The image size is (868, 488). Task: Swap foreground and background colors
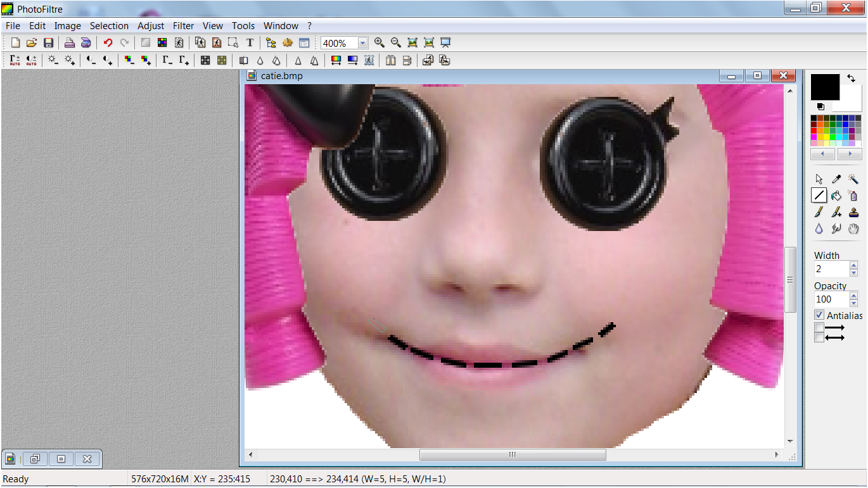coord(852,78)
